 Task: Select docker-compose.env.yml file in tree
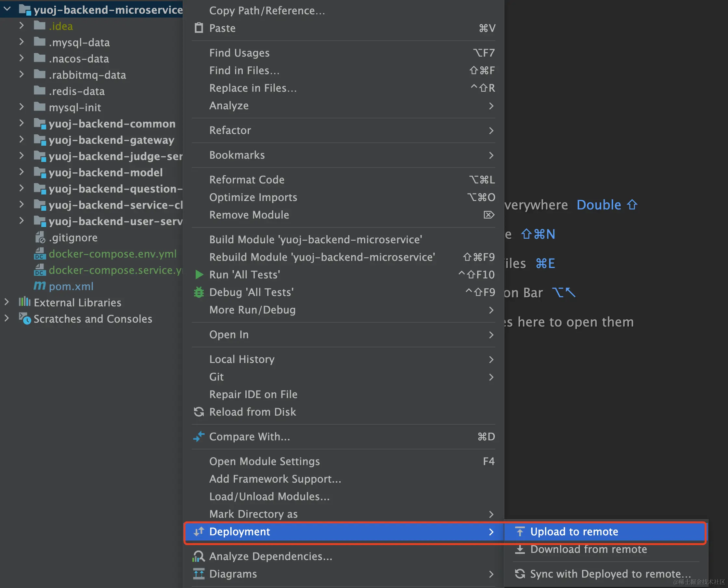pyautogui.click(x=112, y=254)
